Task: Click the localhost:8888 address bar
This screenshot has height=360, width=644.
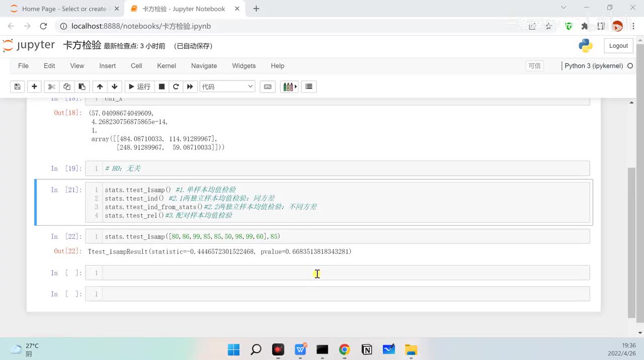Action: click(x=282, y=26)
